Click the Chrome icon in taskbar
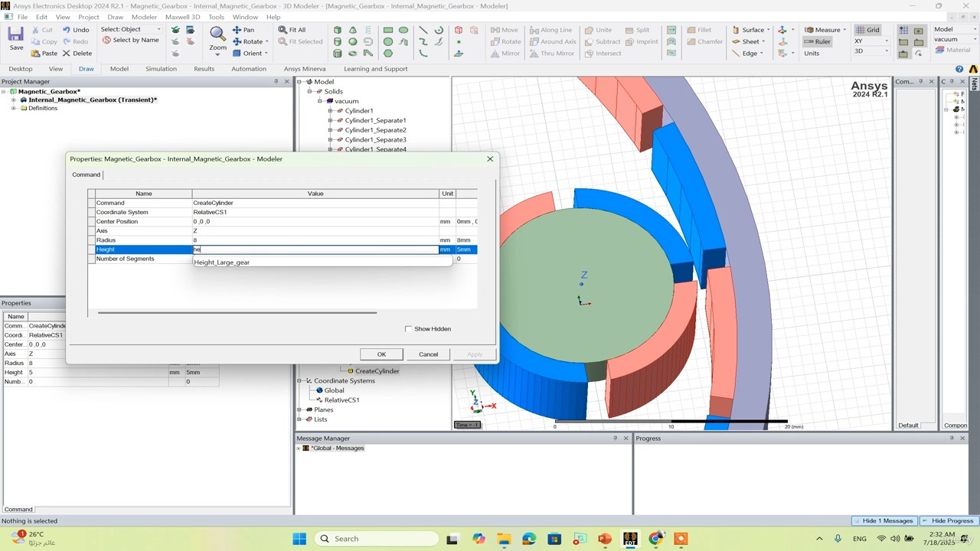 coord(655,539)
